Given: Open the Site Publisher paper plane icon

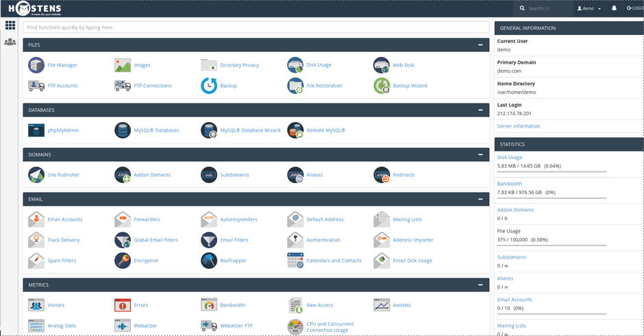Looking at the screenshot, I should coord(36,175).
